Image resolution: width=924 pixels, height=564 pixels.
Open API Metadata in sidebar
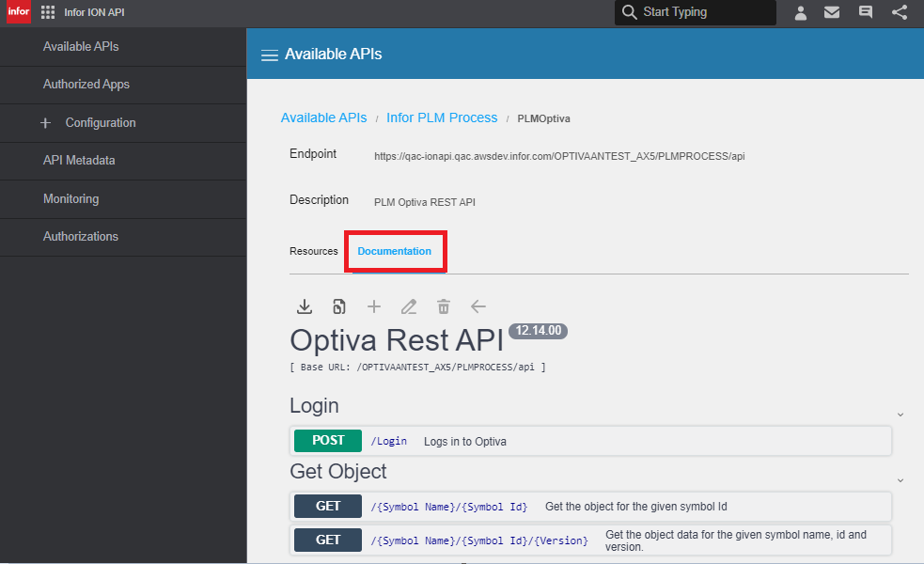coord(123,161)
